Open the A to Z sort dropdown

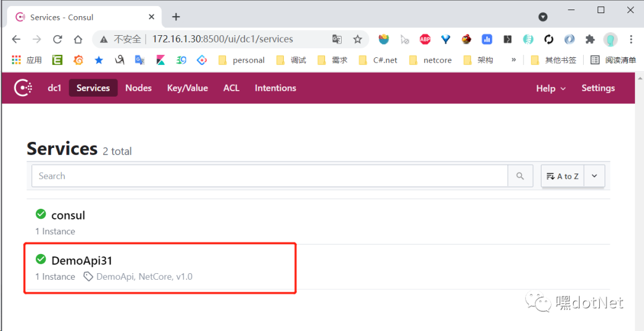tap(563, 176)
